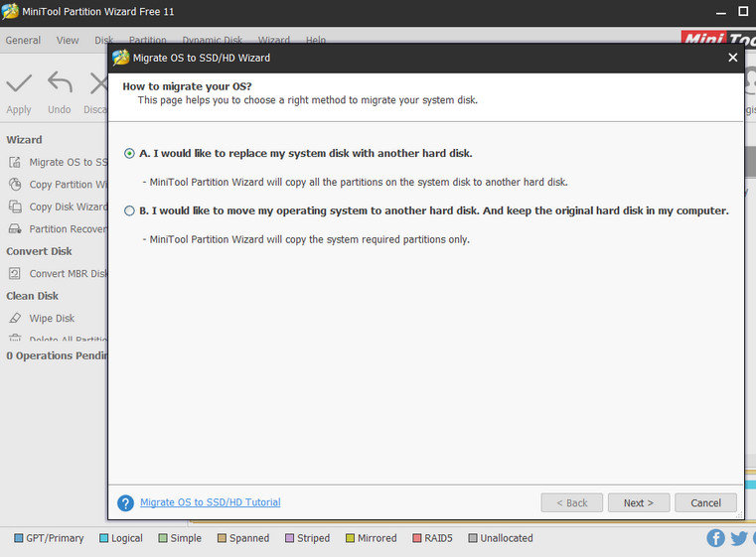Image resolution: width=756 pixels, height=557 pixels.
Task: Click the 0 Operations Pending label
Action: point(57,355)
